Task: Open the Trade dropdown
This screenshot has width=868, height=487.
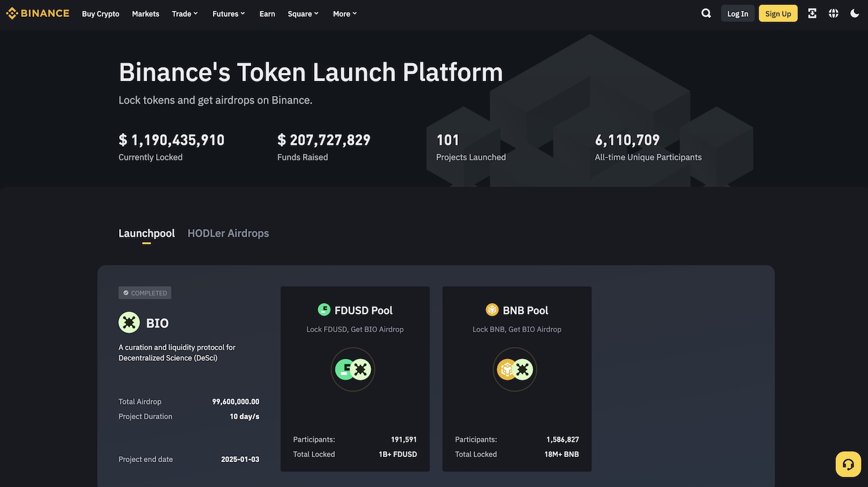Action: [184, 13]
